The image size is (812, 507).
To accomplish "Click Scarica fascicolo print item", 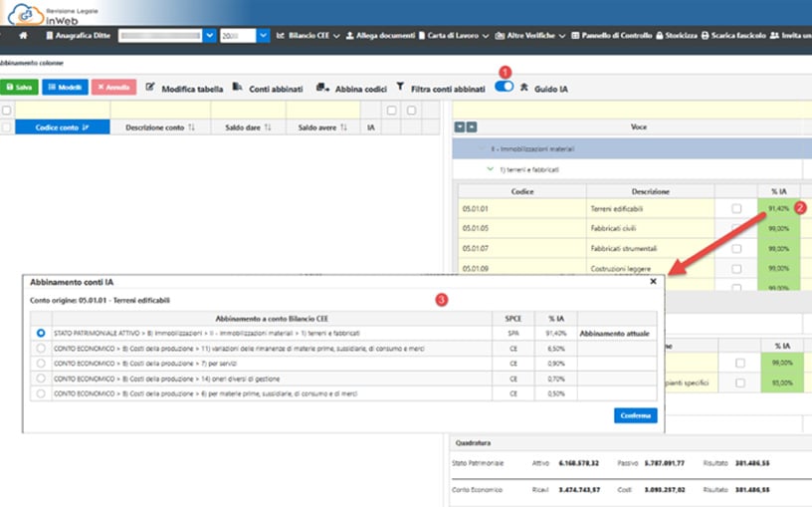I will click(733, 35).
